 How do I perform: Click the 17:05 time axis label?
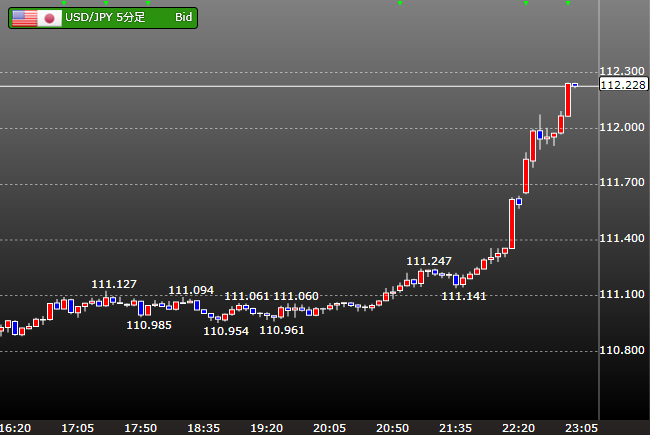78,428
